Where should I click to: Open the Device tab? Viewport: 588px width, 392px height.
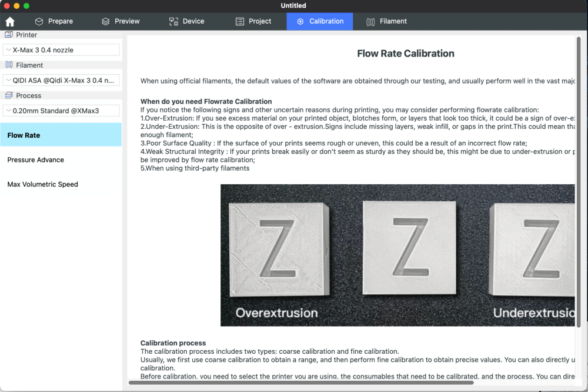[186, 21]
